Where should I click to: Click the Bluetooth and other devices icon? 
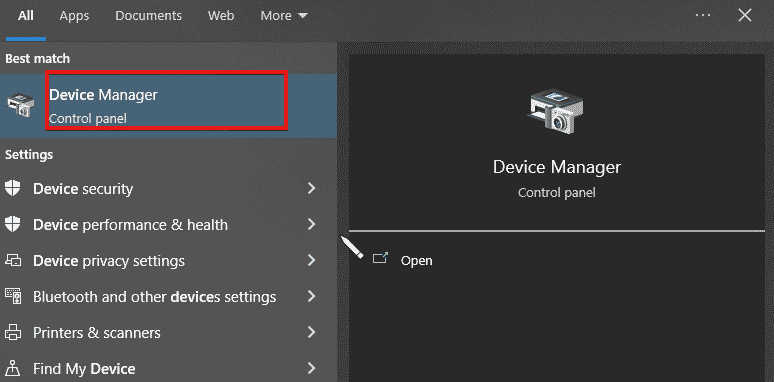click(x=13, y=297)
